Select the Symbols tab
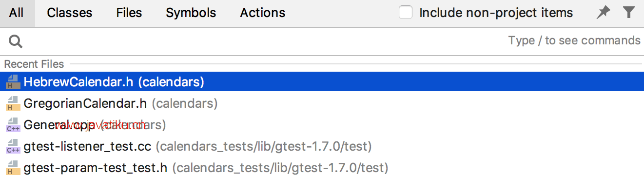The width and height of the screenshot is (644, 177). (191, 13)
